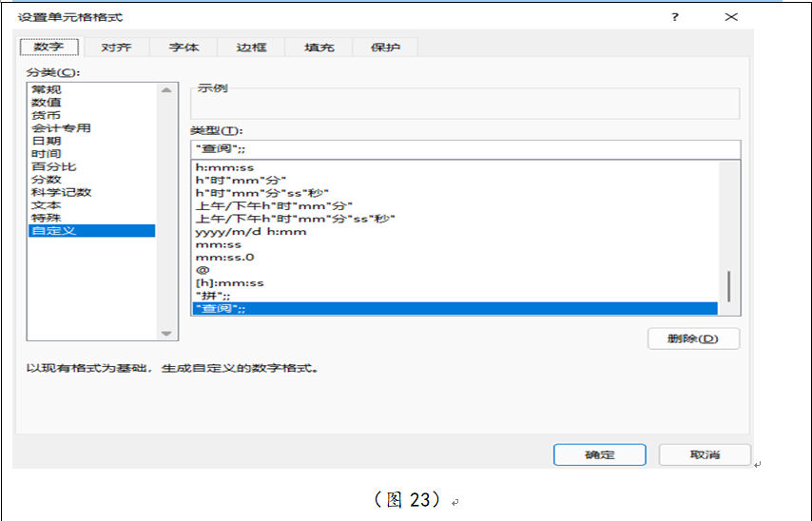Select 常规 in category list
This screenshot has width=812, height=521.
click(x=46, y=89)
